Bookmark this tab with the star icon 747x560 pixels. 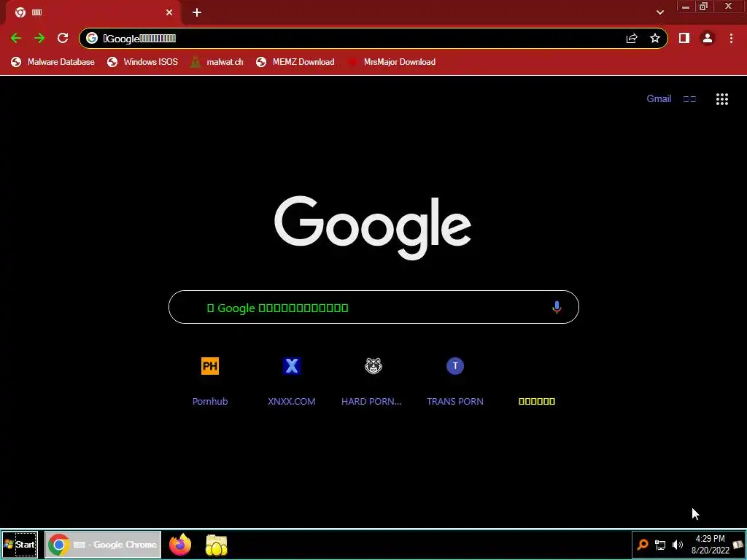(655, 38)
